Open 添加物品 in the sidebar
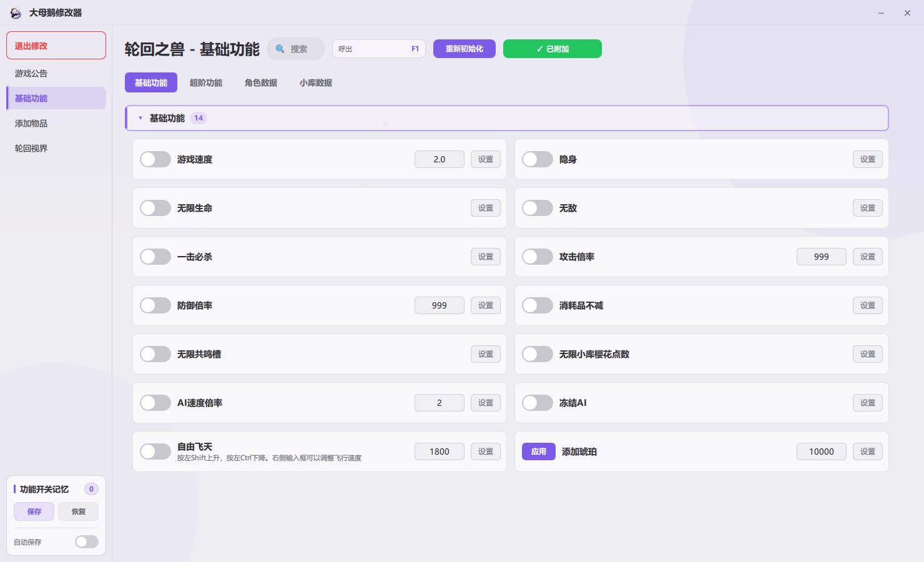The height and width of the screenshot is (562, 924). pos(56,123)
